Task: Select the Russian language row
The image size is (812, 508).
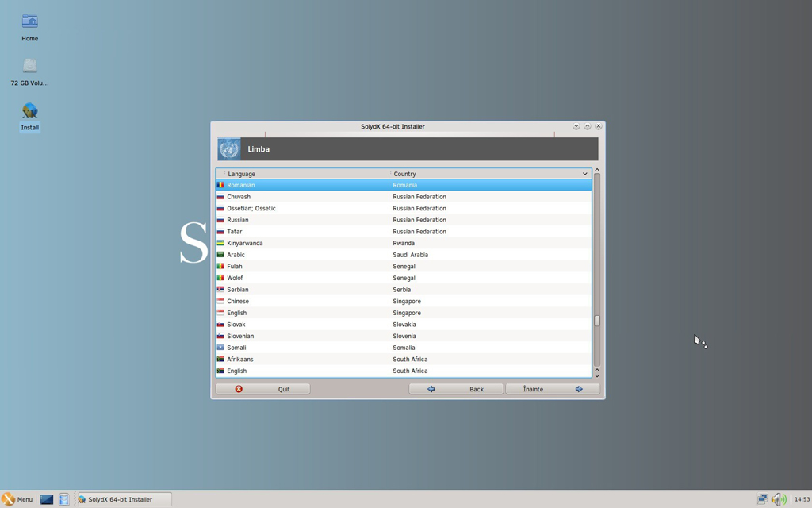Action: coord(404,220)
